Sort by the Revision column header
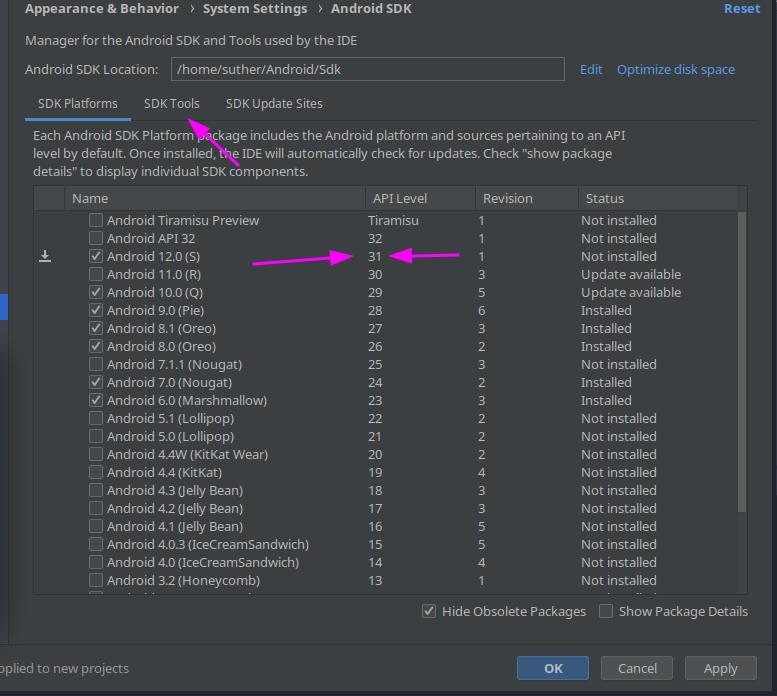Image resolution: width=777 pixels, height=696 pixels. pyautogui.click(x=527, y=198)
